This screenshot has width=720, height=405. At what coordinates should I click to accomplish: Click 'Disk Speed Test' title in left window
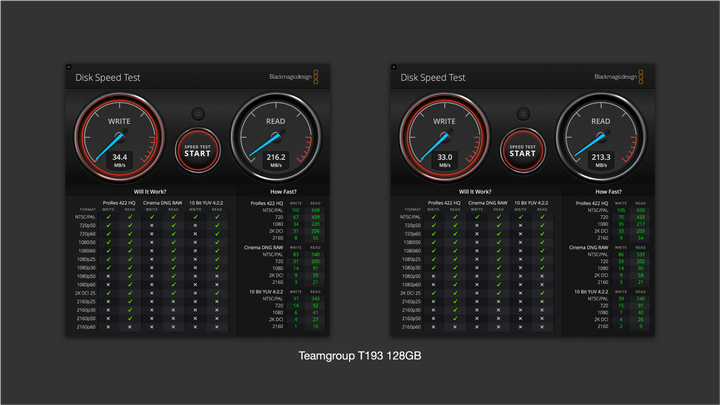click(108, 78)
